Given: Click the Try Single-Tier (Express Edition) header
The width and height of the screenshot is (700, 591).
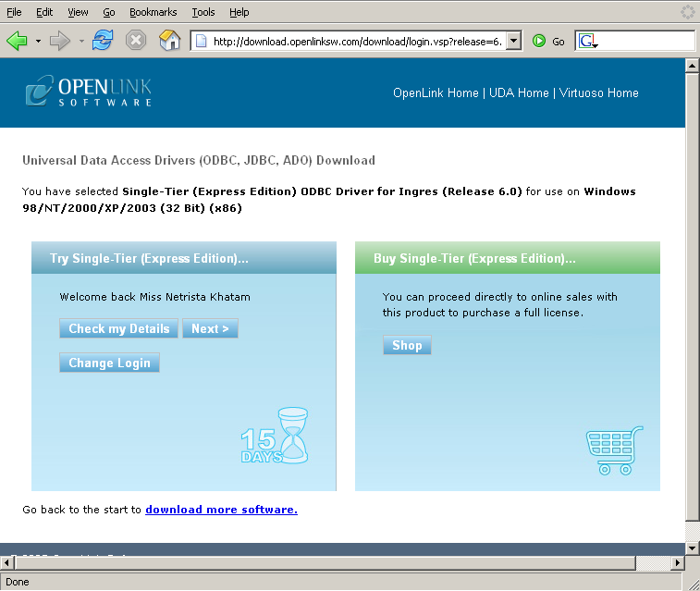Looking at the screenshot, I should [184, 258].
